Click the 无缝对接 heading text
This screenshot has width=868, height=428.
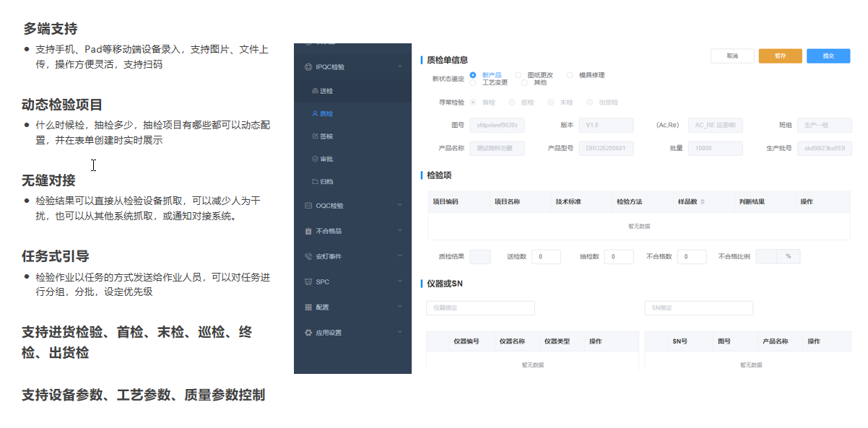click(x=48, y=180)
